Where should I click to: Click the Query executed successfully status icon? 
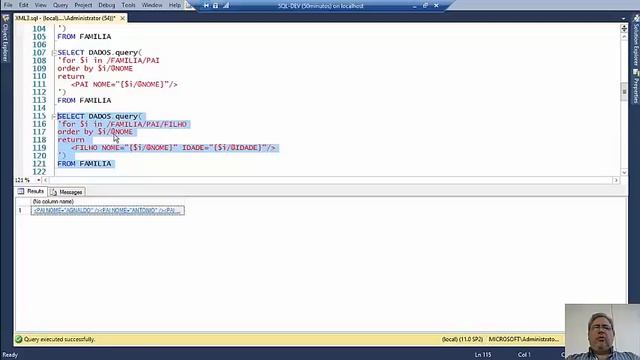point(19,339)
